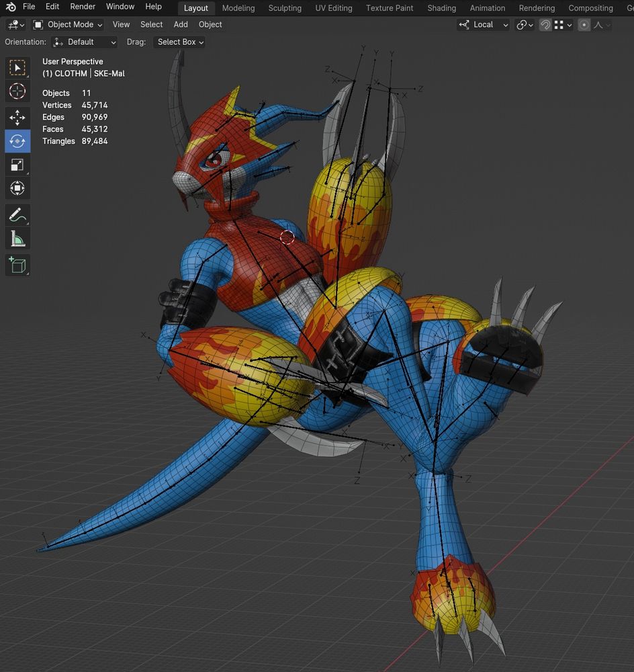Enable the combined Transform tool

pyautogui.click(x=17, y=188)
